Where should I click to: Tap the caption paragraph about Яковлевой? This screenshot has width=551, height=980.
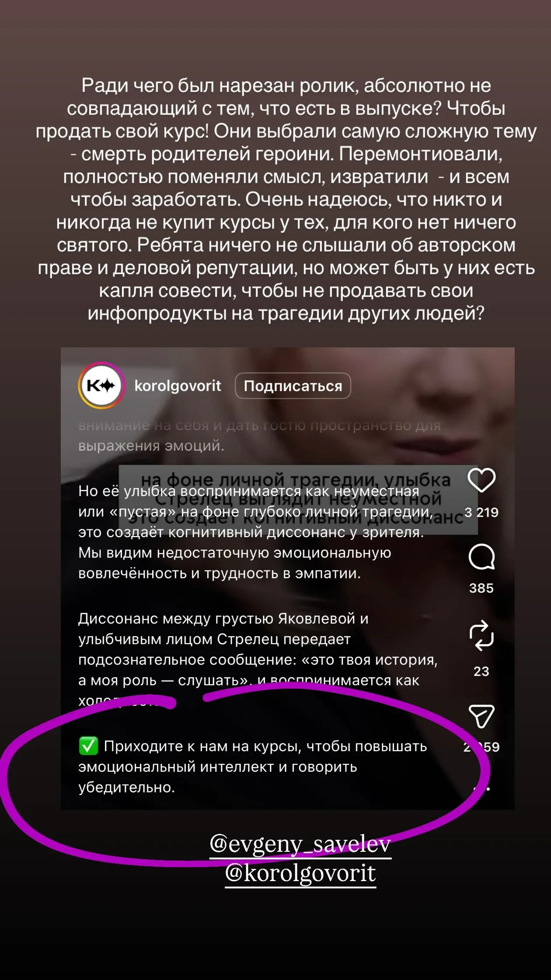click(x=258, y=659)
